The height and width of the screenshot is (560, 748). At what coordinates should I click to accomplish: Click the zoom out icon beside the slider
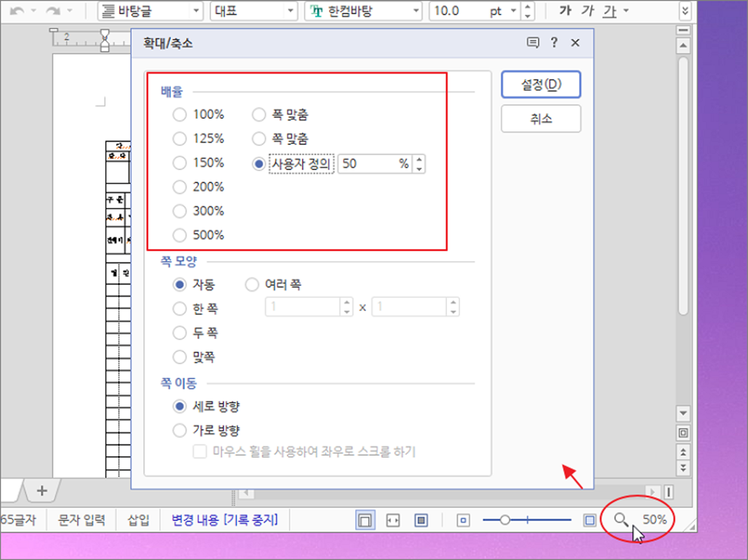[x=464, y=521]
